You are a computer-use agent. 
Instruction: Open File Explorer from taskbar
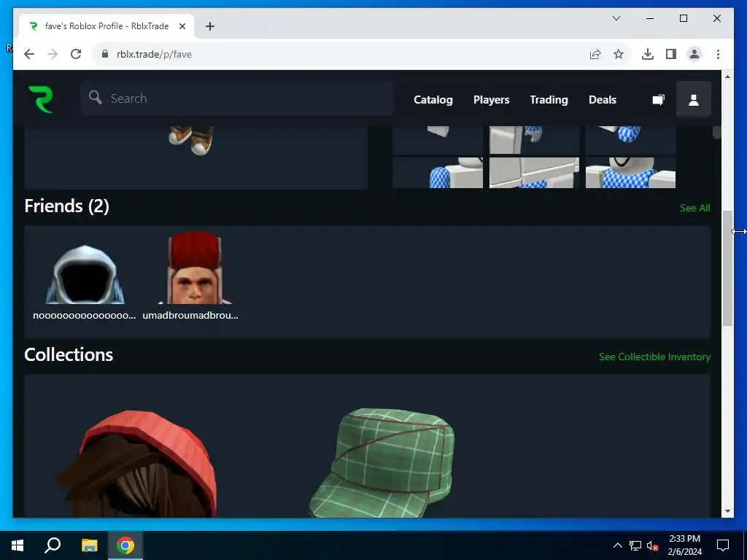[x=89, y=545]
